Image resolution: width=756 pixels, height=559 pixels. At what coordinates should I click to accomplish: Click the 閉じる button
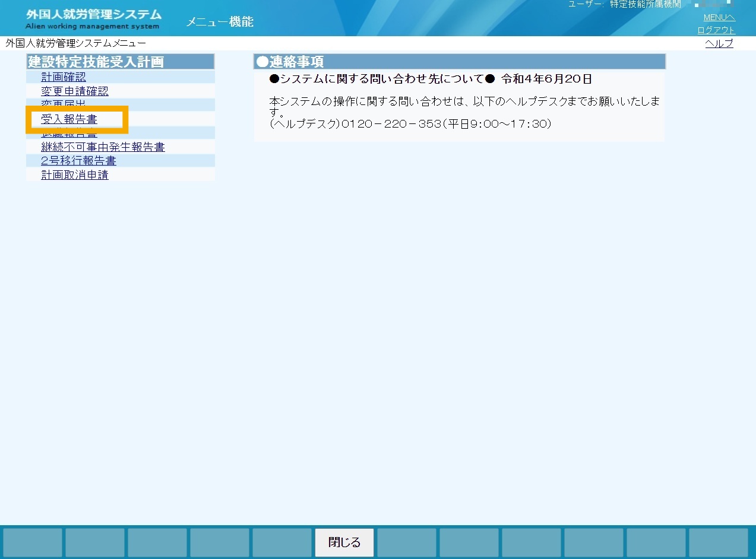(x=344, y=542)
